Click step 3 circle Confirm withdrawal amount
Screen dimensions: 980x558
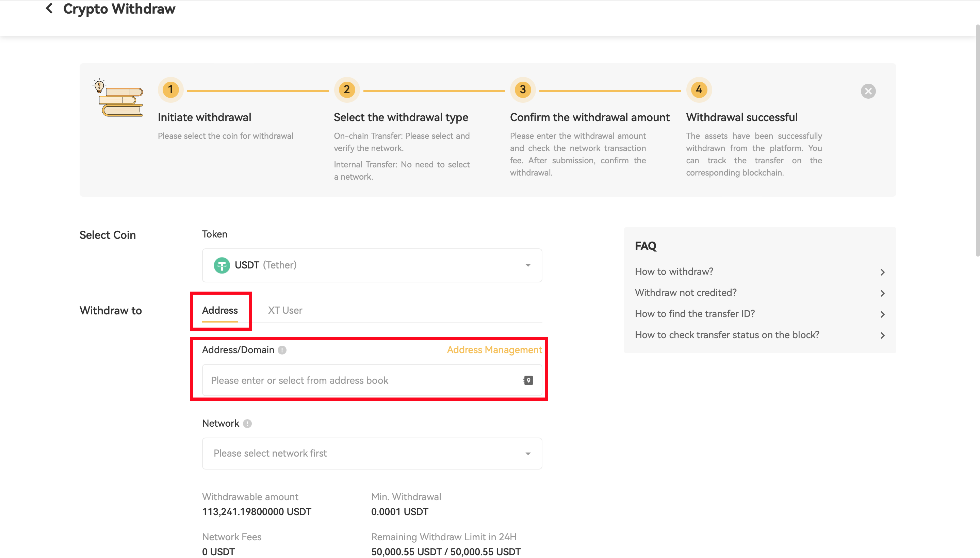(522, 90)
